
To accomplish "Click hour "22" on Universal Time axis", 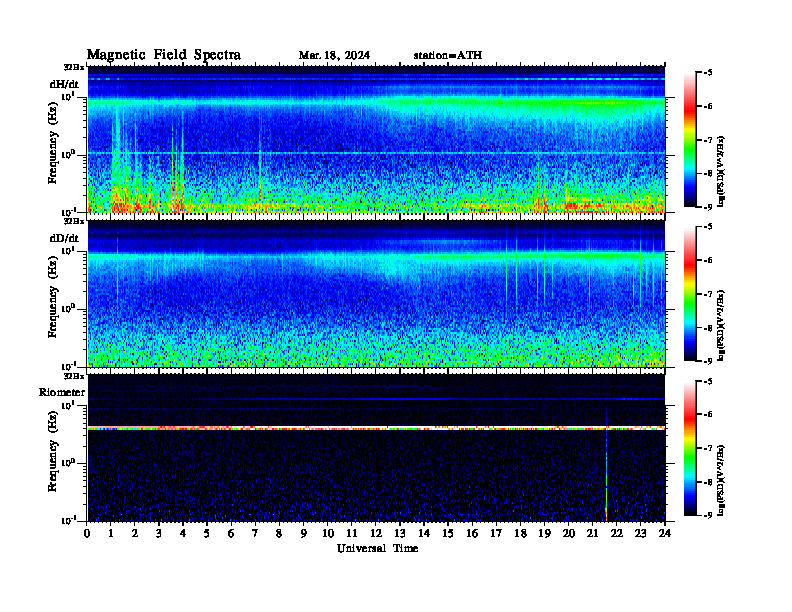I will [617, 533].
